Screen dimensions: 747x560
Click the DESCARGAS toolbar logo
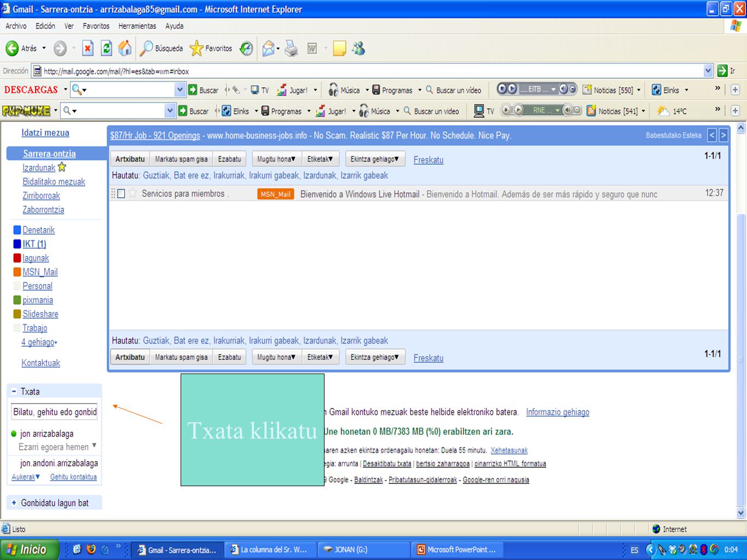(31, 90)
